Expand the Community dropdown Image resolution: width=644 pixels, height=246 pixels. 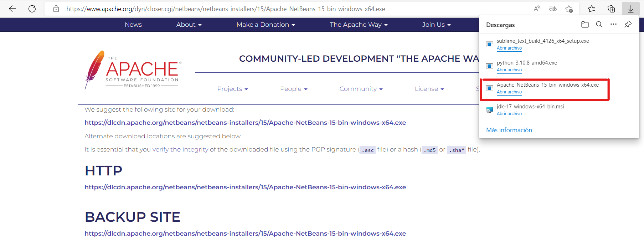pyautogui.click(x=361, y=89)
